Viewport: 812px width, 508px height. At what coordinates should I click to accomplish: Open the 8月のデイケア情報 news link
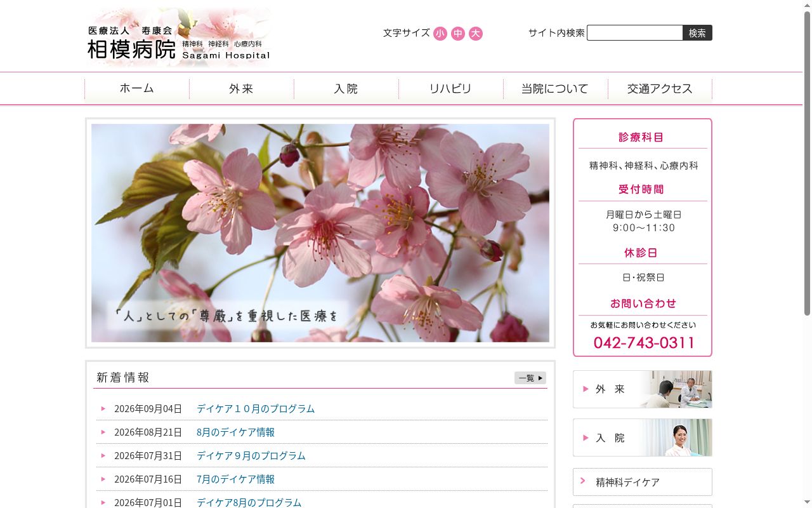pyautogui.click(x=235, y=432)
